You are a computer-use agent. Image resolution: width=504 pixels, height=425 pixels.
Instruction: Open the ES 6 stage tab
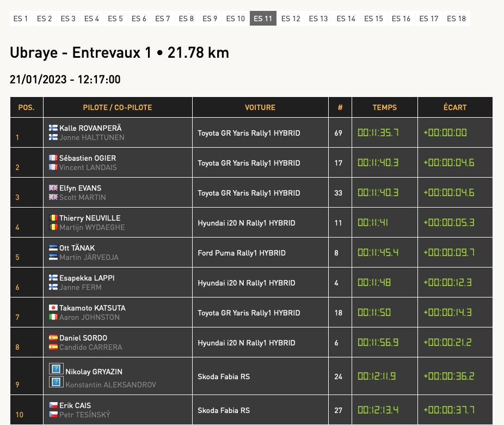coord(139,19)
